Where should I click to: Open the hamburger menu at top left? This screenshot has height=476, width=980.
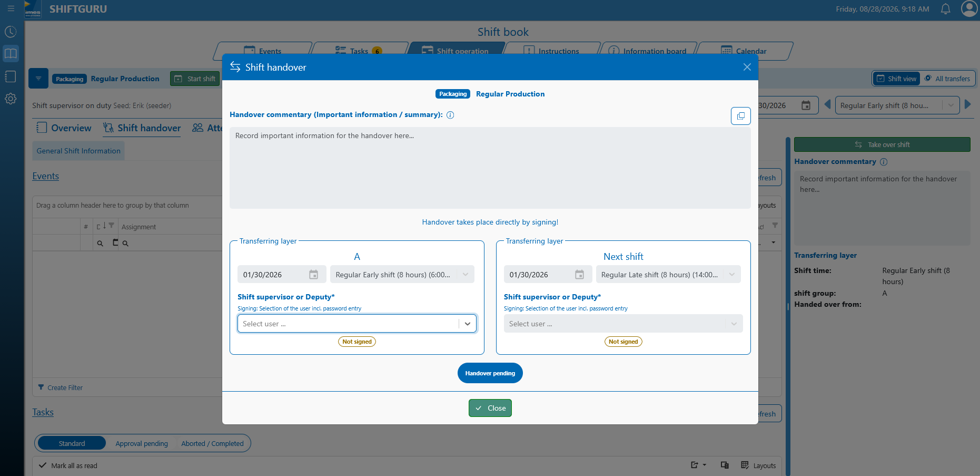pos(11,9)
